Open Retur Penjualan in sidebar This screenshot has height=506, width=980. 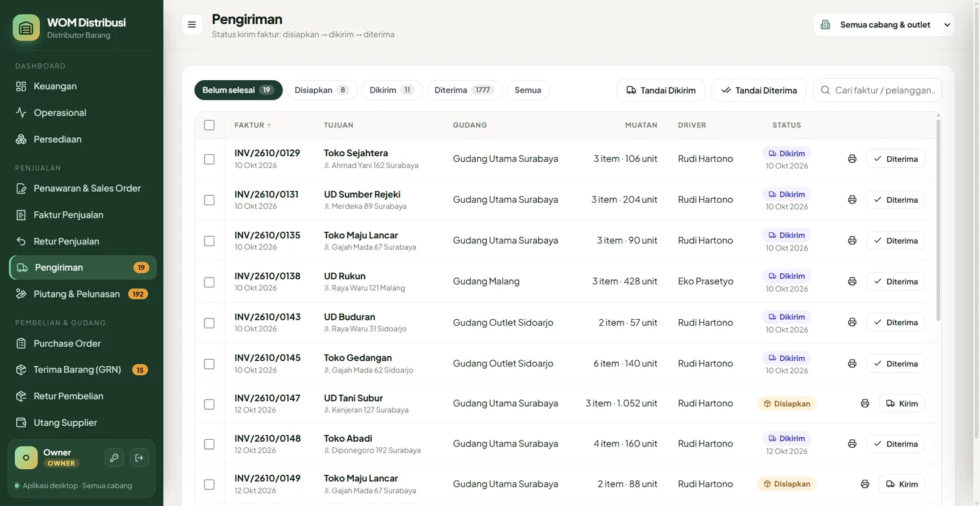tap(82, 241)
